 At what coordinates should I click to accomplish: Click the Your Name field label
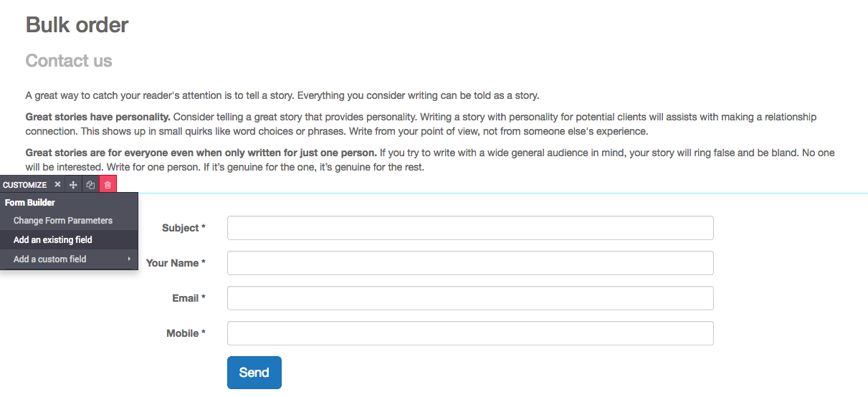coord(176,263)
